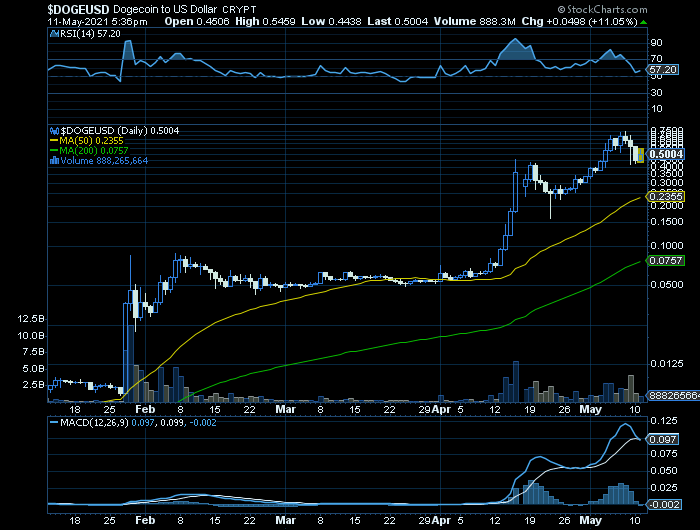Click the 888265664 volume tag on right axis
The height and width of the screenshot is (530, 700).
673,396
